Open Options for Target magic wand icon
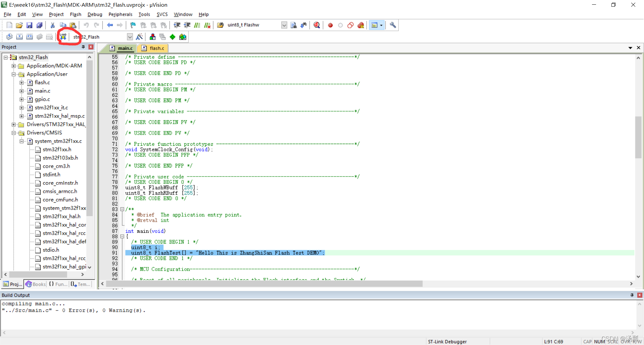The image size is (644, 345). point(140,37)
